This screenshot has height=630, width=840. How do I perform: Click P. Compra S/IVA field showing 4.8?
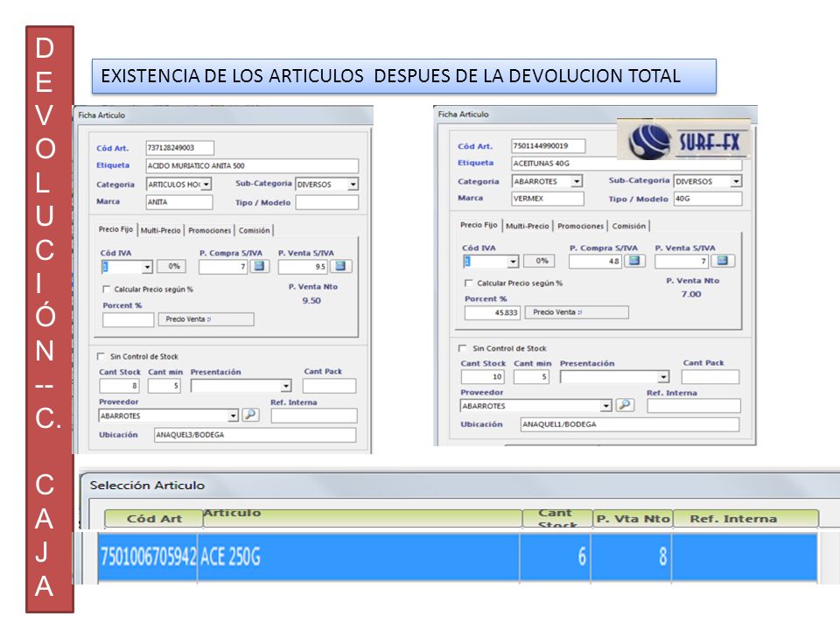click(x=595, y=262)
